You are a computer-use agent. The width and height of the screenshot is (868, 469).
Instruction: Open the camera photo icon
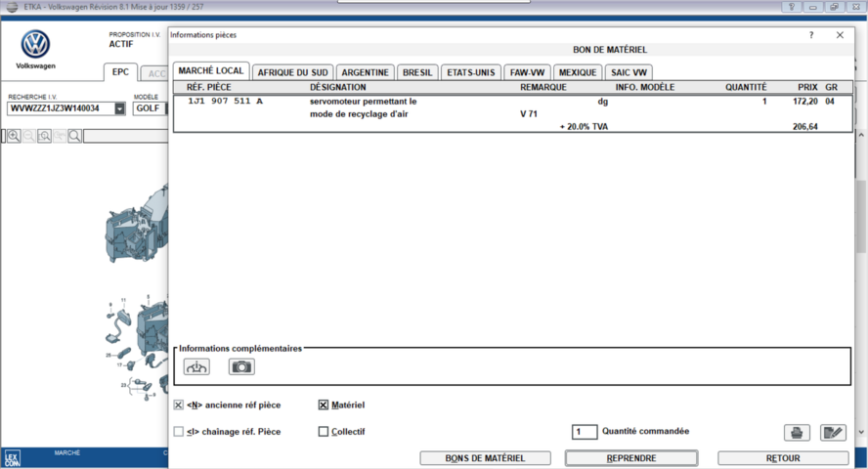(241, 366)
